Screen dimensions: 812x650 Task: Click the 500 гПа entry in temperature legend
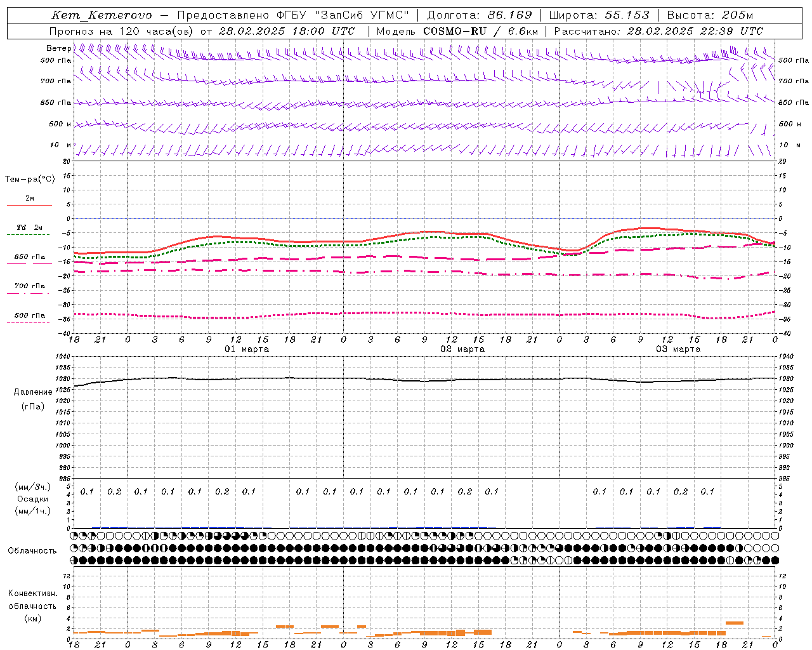pyautogui.click(x=29, y=315)
